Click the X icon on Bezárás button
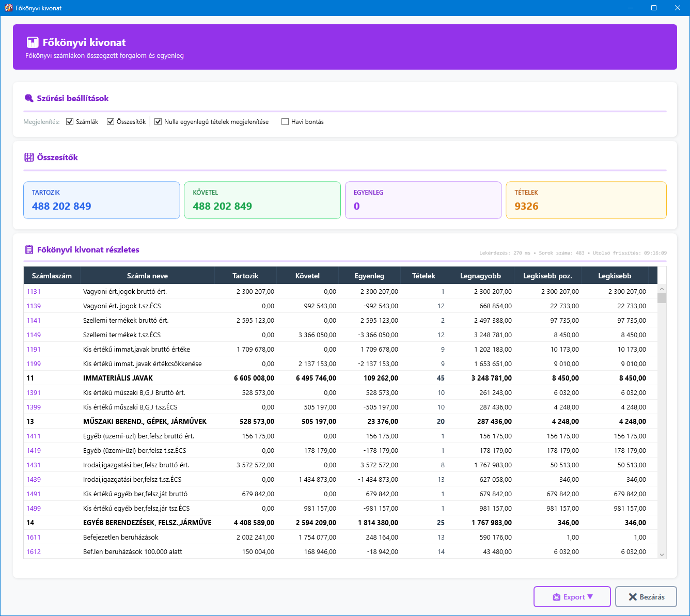This screenshot has width=690, height=616. point(632,597)
